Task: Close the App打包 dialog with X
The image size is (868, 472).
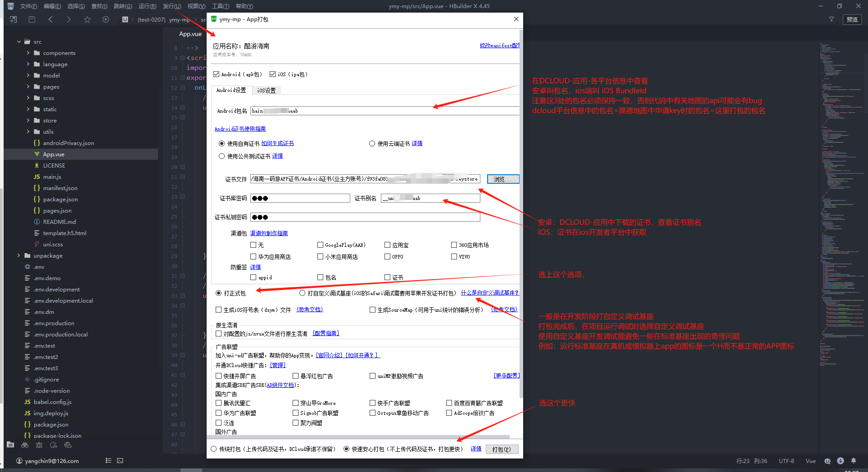Action: tap(516, 19)
